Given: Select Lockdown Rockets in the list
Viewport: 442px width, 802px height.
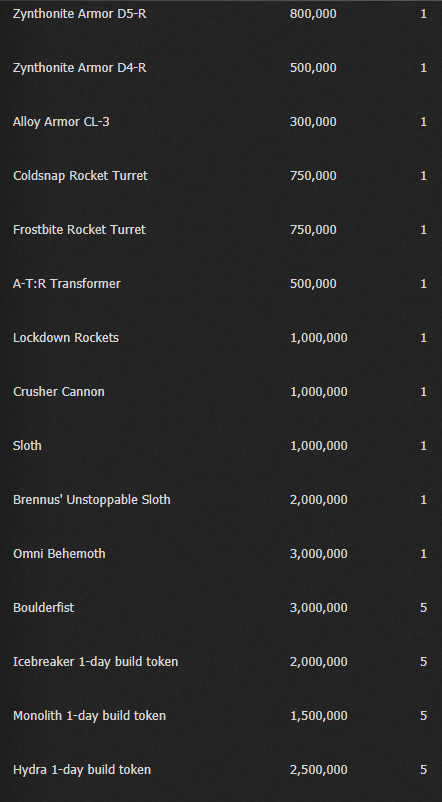Looking at the screenshot, I should coord(65,338).
